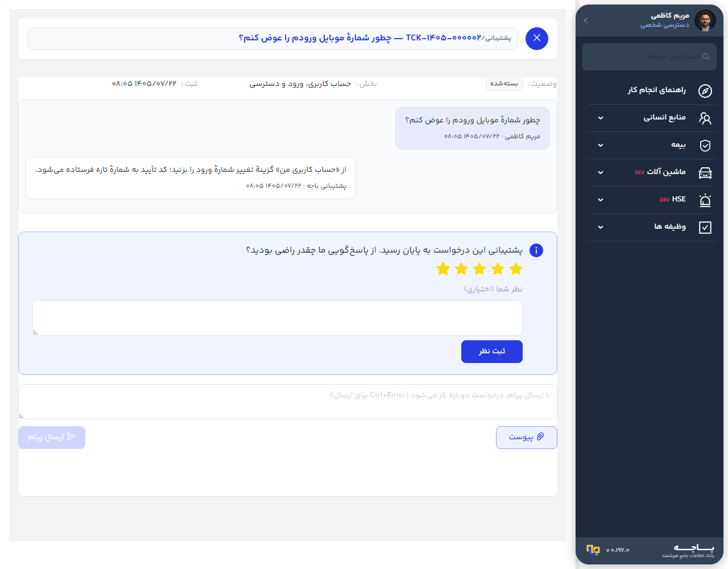Click the department value حساب کاربری، ورود و دسترسی
728x569 pixels.
(300, 84)
